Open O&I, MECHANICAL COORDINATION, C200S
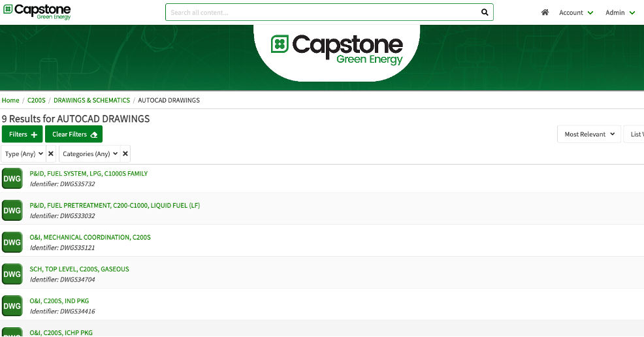The width and height of the screenshot is (644, 337). click(x=90, y=237)
